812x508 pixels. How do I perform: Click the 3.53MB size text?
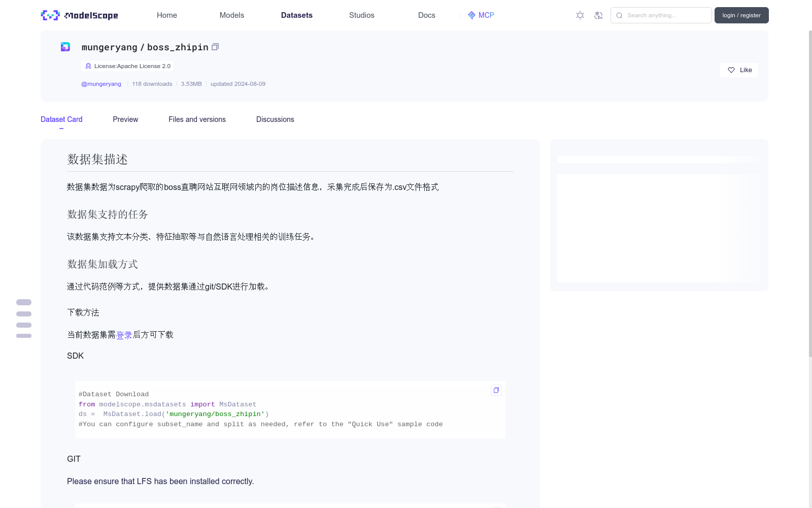pyautogui.click(x=191, y=84)
